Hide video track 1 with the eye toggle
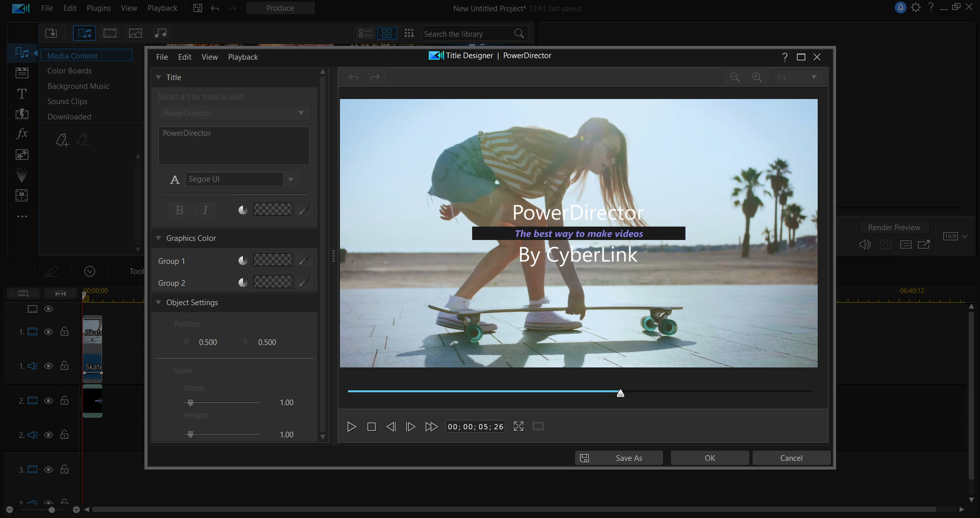This screenshot has height=518, width=980. click(49, 332)
